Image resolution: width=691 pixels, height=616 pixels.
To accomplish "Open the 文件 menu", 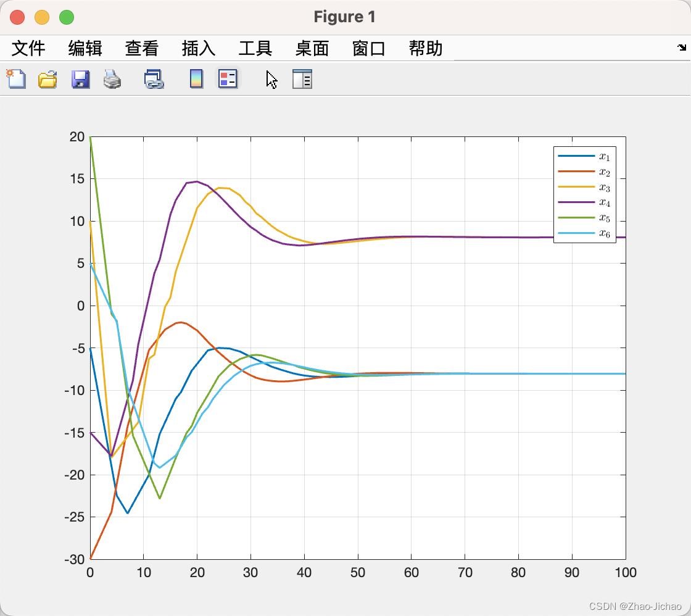I will (x=28, y=48).
